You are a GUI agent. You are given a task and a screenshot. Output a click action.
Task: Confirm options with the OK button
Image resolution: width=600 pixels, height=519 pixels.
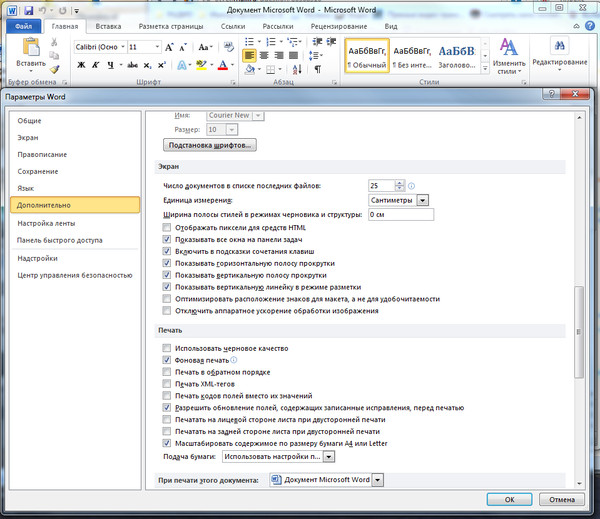click(509, 499)
